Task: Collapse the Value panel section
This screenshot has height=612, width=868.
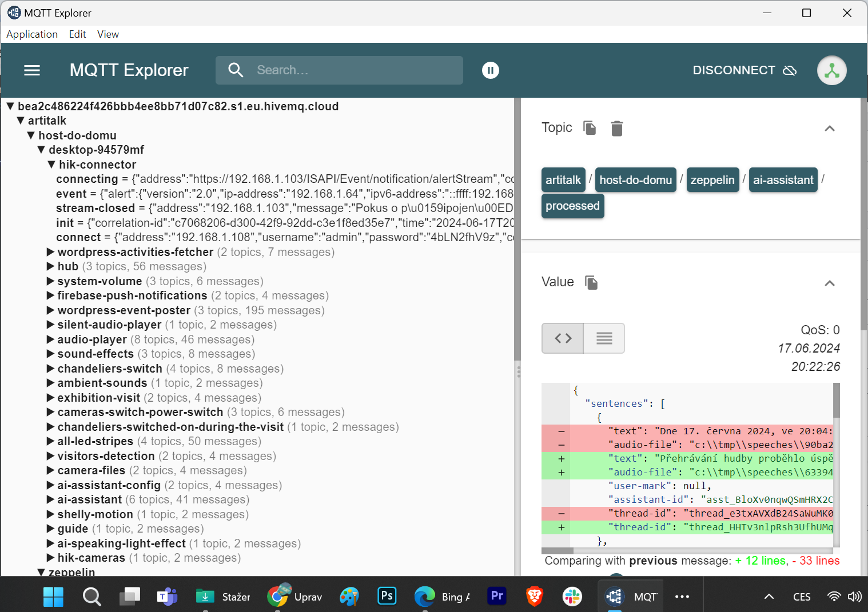Action: (x=830, y=283)
